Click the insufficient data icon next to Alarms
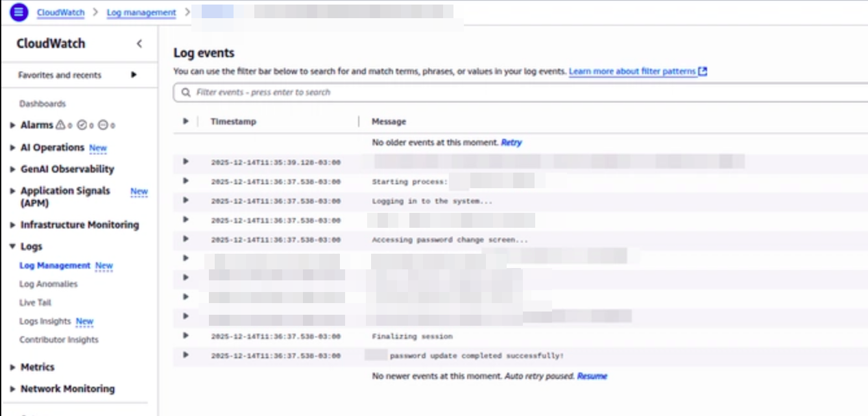This screenshot has height=416, width=868. click(102, 125)
